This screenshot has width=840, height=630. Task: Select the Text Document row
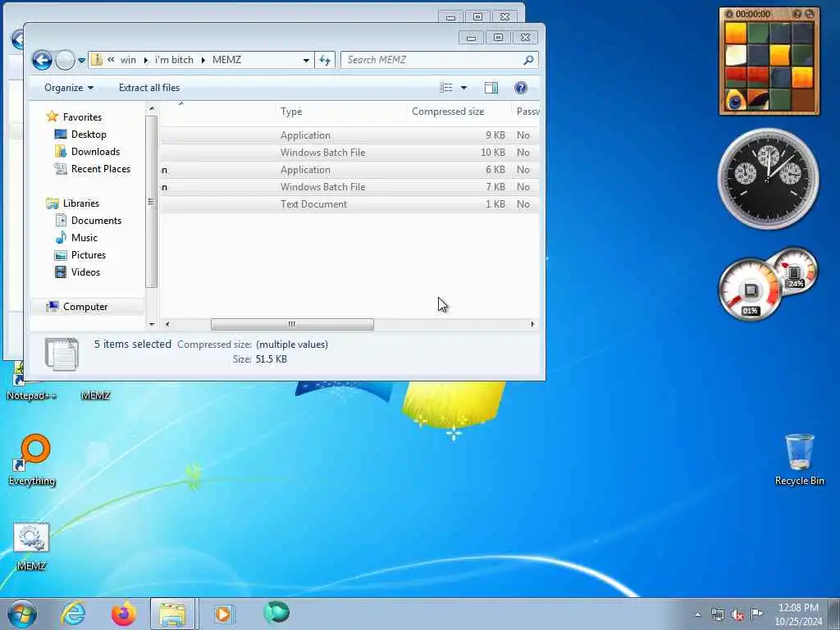pos(349,204)
